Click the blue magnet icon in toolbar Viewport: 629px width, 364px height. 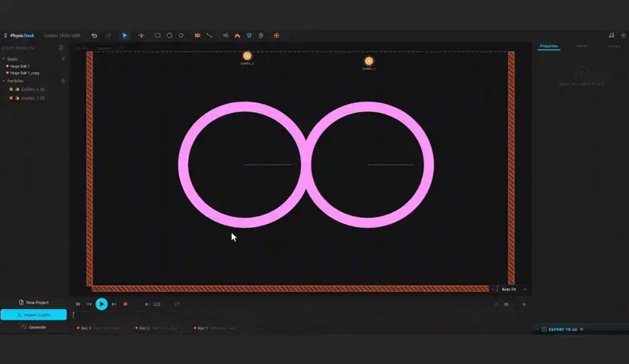coord(249,35)
